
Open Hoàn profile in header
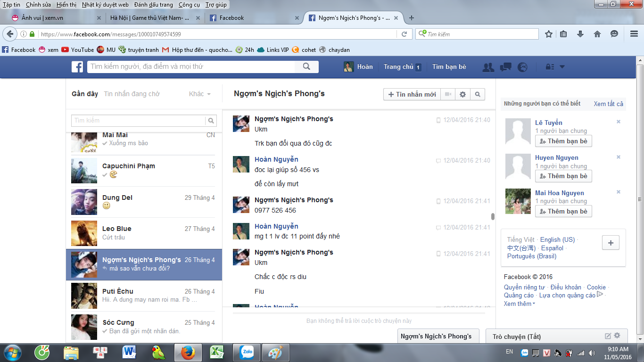(358, 67)
